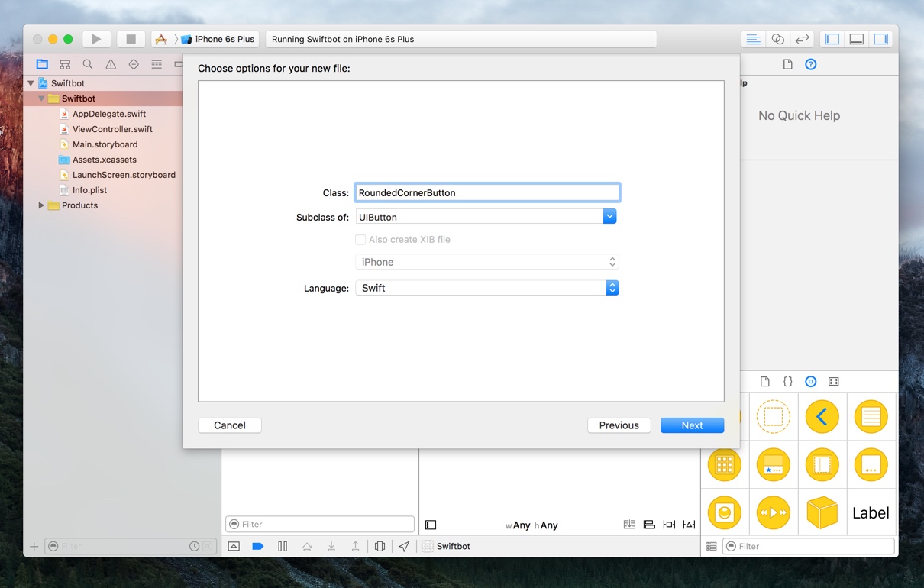Viewport: 924px width, 588px height.
Task: Cancel the new file dialog
Action: tap(230, 425)
